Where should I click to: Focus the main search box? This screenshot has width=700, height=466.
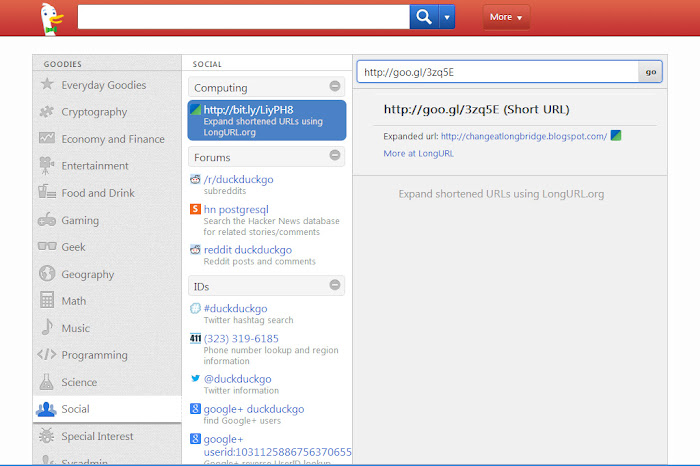click(x=243, y=17)
